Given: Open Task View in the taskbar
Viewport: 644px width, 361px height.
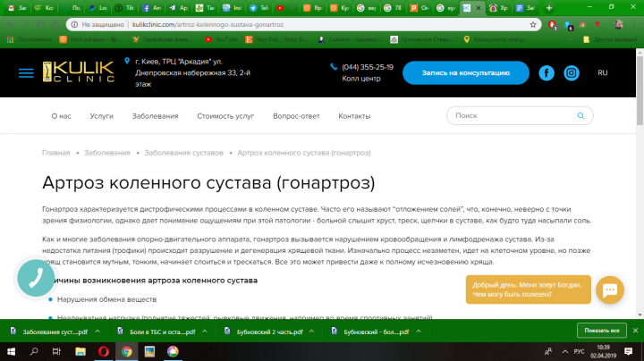Looking at the screenshot, I should tap(56, 351).
